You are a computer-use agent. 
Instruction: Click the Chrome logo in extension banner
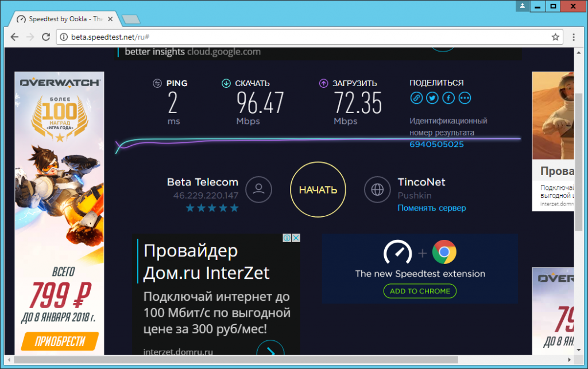(x=444, y=252)
